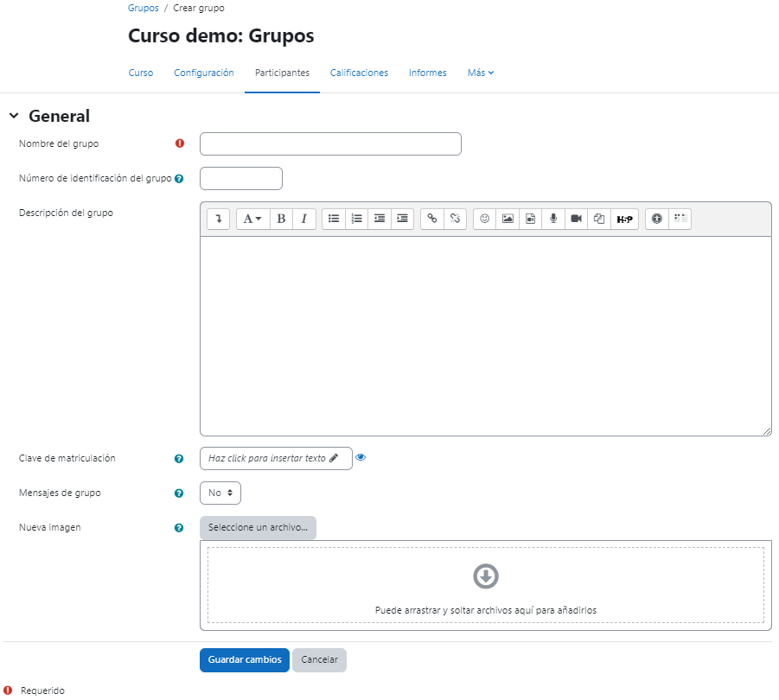Viewport: 779px width, 700px height.
Task: Click the Guardar cambios button
Action: (x=245, y=659)
